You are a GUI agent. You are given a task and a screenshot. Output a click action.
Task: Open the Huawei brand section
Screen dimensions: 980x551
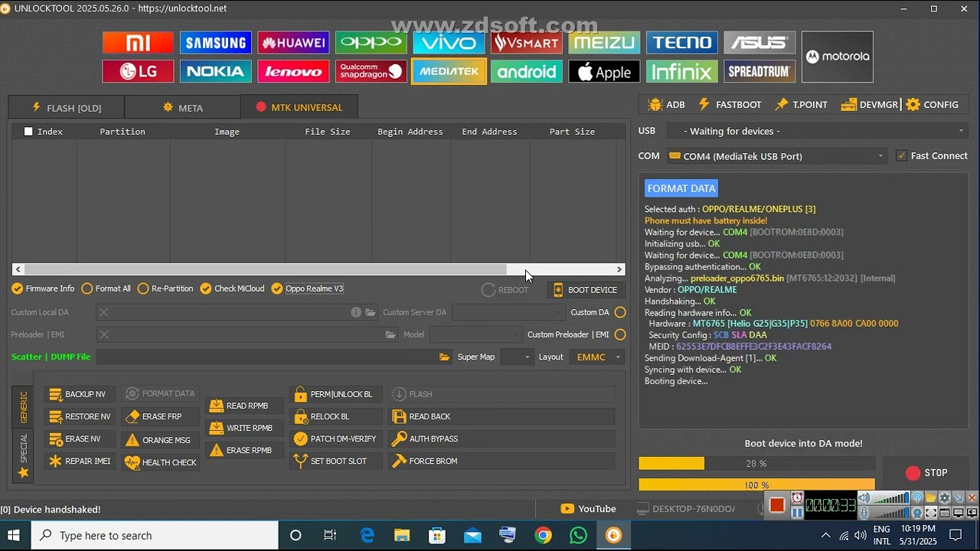tap(293, 43)
